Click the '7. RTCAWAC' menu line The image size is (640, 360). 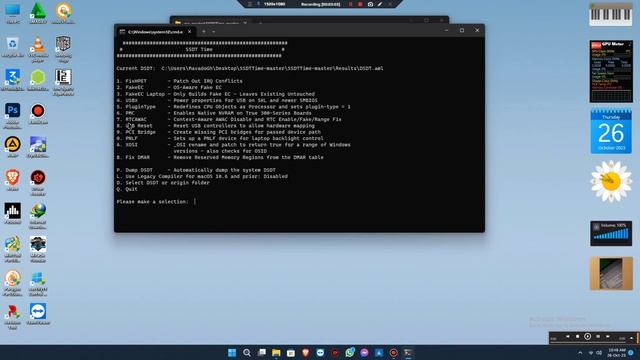[229, 119]
